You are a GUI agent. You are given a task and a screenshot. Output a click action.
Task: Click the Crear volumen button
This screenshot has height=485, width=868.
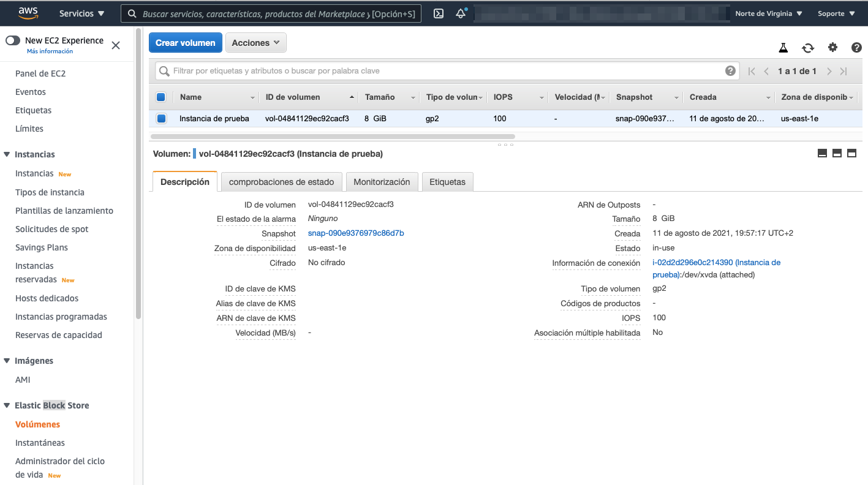(186, 43)
